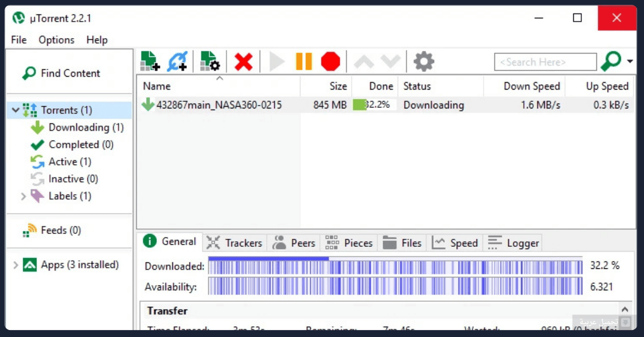Click the Completed checkmark icon
This screenshot has width=644, height=337.
tap(37, 145)
